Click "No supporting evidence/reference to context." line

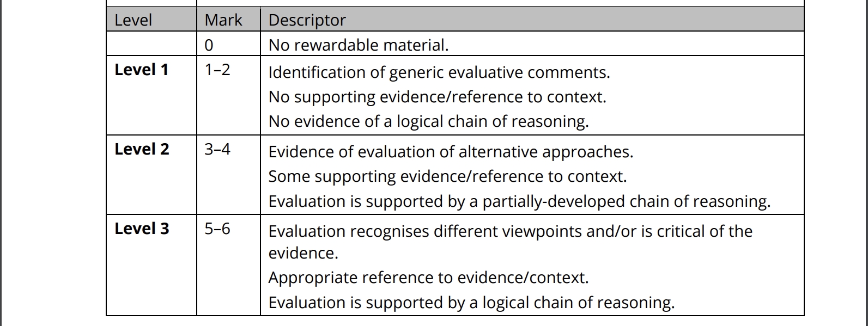437,97
